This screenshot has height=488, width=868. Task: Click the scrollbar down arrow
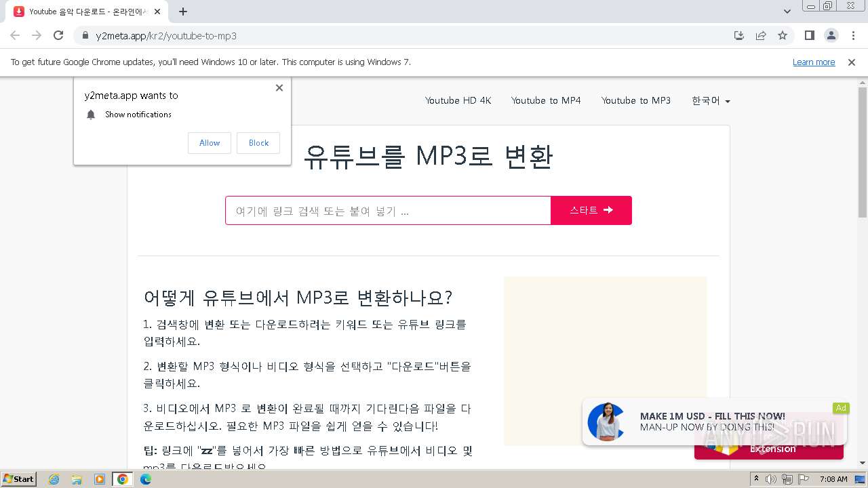862,463
